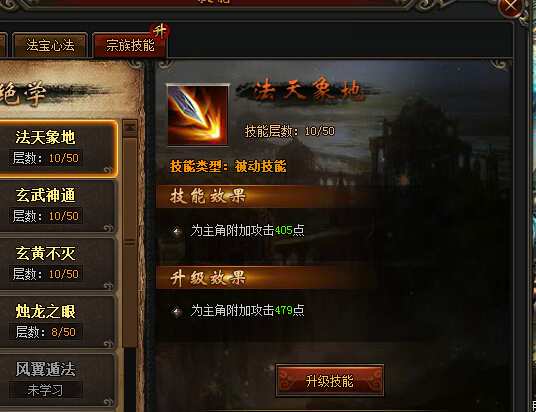Switch to the 法宝心法 tab
The width and height of the screenshot is (536, 412).
50,45
